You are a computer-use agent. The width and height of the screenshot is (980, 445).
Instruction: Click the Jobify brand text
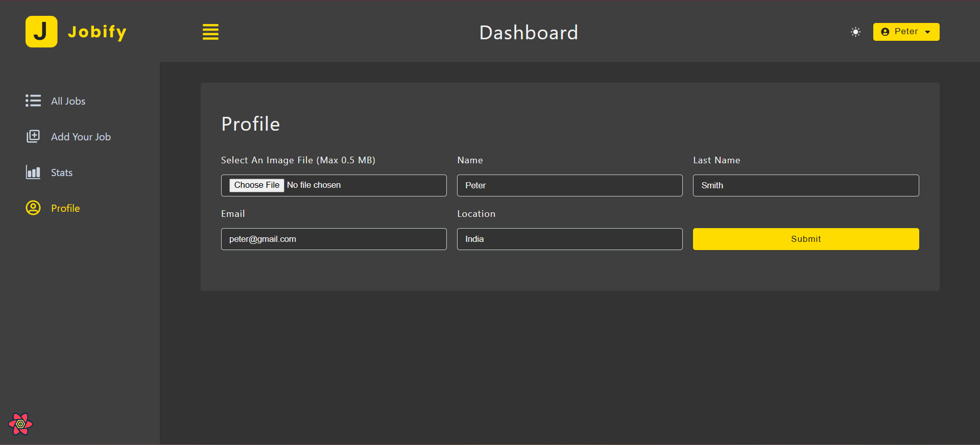(97, 32)
